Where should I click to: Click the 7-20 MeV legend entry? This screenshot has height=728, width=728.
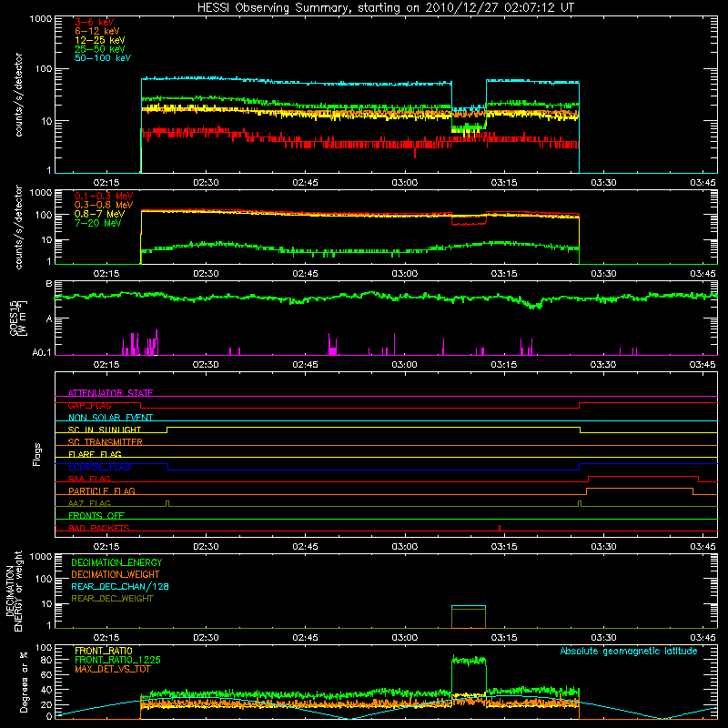[97, 223]
